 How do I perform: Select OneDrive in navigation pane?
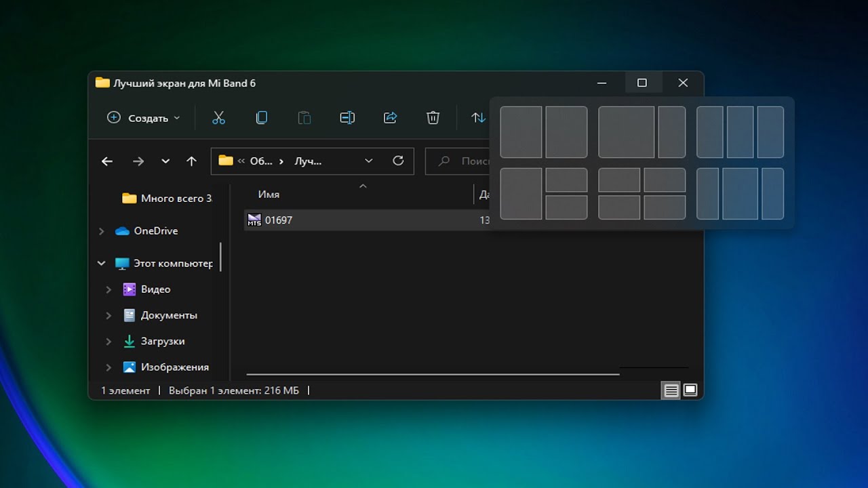[146, 230]
